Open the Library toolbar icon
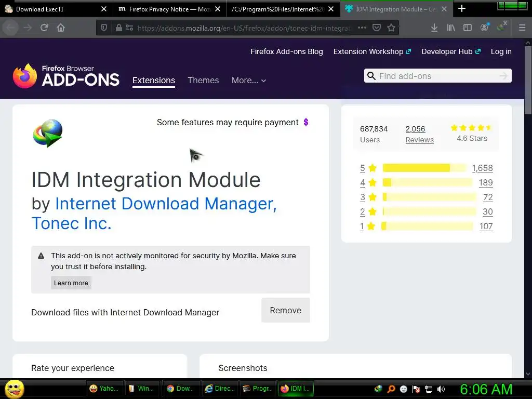532x399 pixels. coord(451,28)
